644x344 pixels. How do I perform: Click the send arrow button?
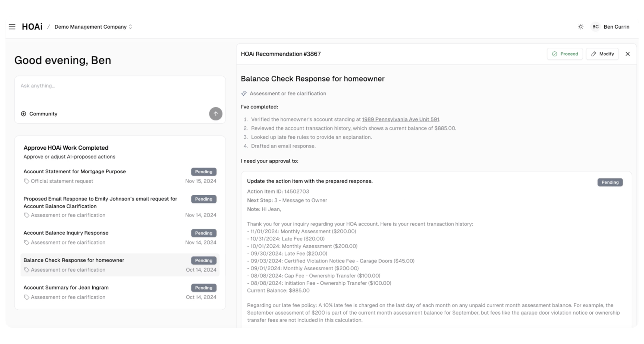coord(216,114)
